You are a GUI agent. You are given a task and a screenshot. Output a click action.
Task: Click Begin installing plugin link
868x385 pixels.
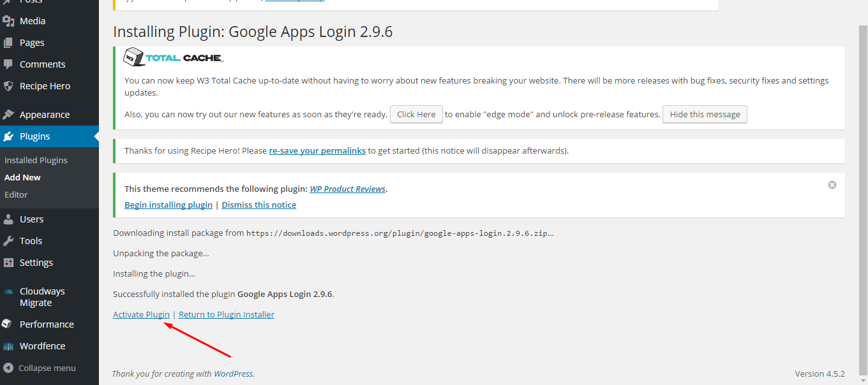(x=168, y=205)
